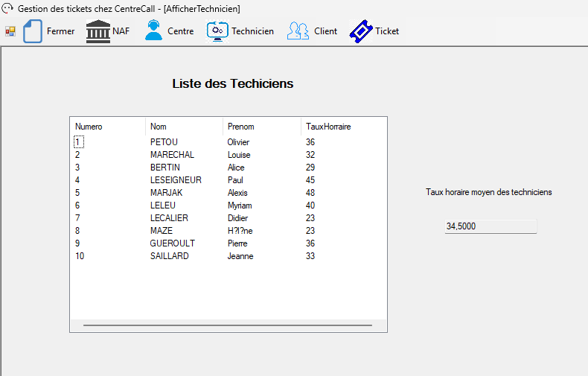Click the average hourly rate field 34,5000
Screen dimensions: 588x376
[490, 226]
